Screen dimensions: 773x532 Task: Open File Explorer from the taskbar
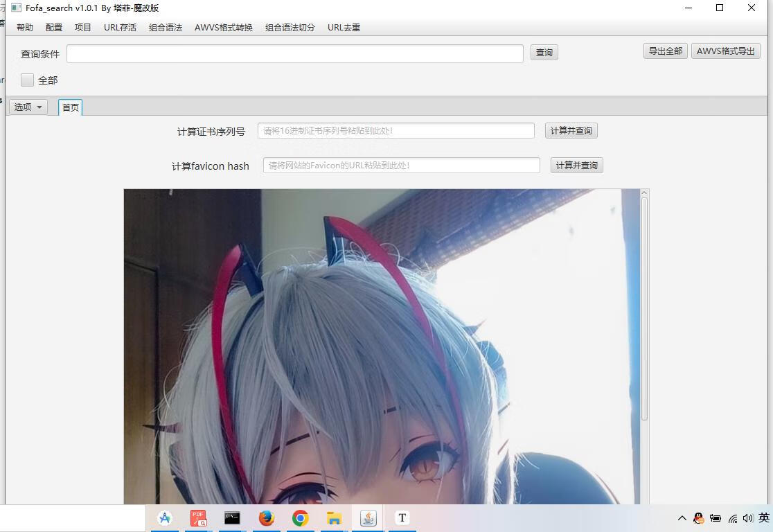pos(334,517)
